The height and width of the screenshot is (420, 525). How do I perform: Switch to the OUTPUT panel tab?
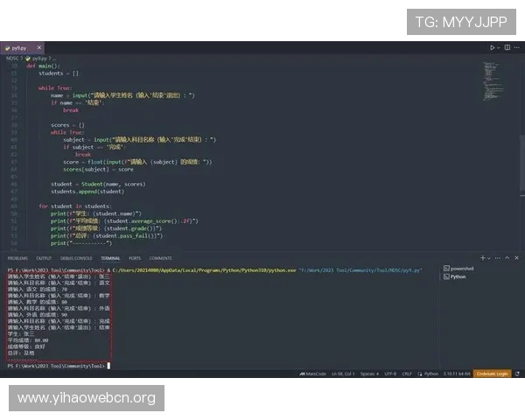tap(44, 258)
